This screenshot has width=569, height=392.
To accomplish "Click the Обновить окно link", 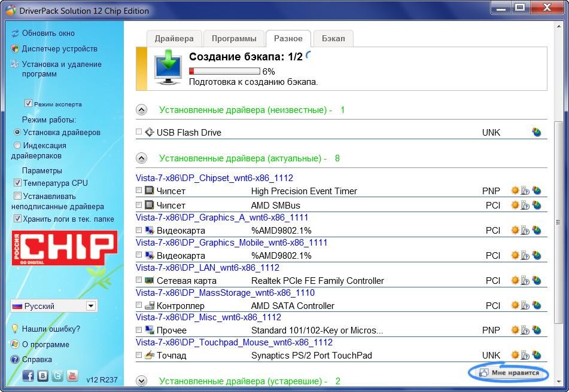I will coord(48,33).
